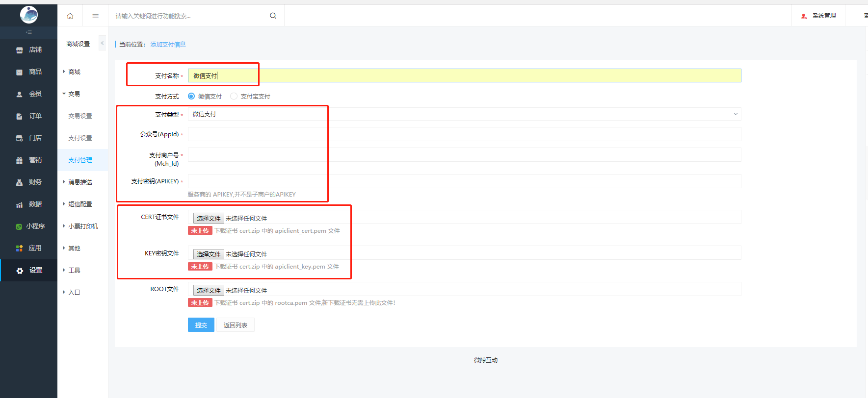Open the 交易设置 menu item

point(80,116)
